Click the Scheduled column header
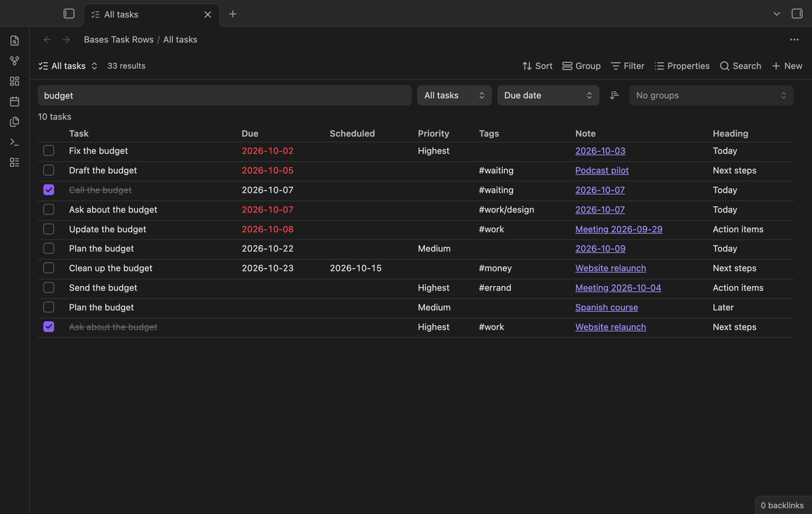The height and width of the screenshot is (514, 812). (x=352, y=133)
